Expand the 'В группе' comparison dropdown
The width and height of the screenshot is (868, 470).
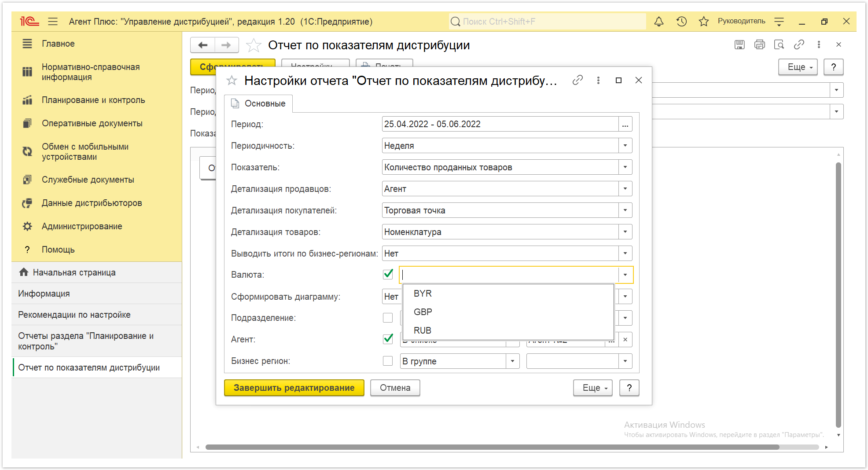tap(512, 361)
